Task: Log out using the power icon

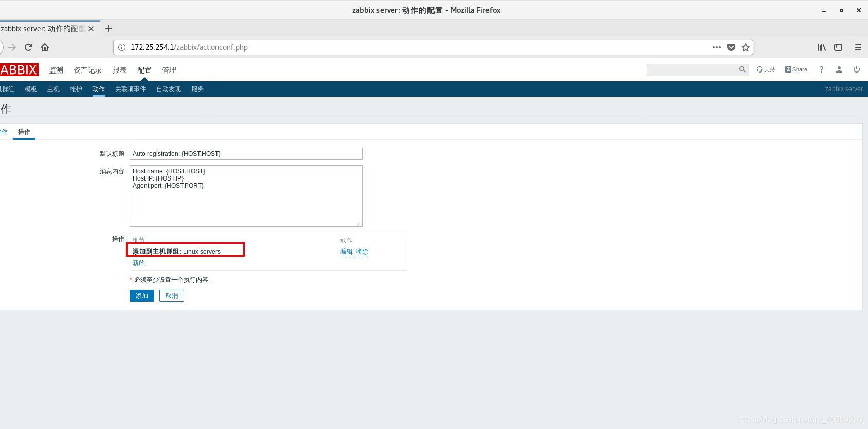Action: (x=856, y=69)
